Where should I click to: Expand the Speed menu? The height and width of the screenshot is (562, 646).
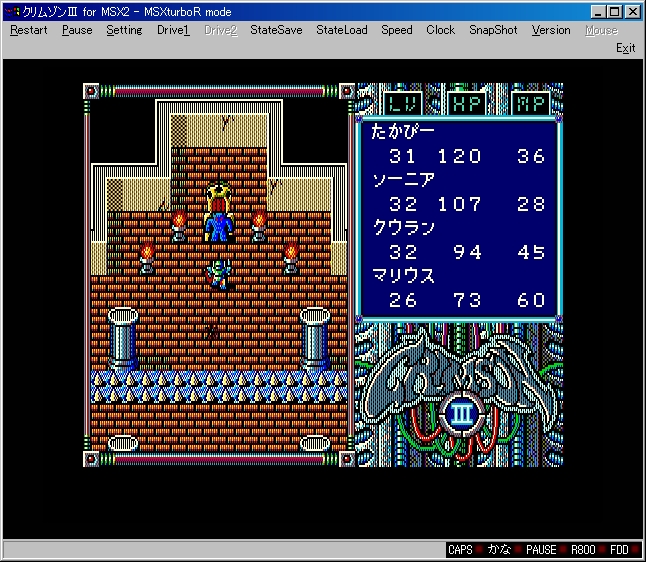(396, 30)
